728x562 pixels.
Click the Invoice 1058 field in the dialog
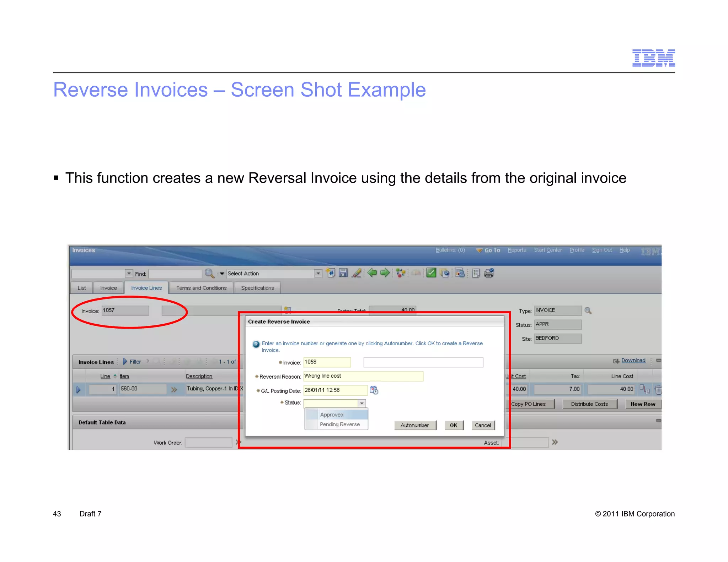(327, 362)
